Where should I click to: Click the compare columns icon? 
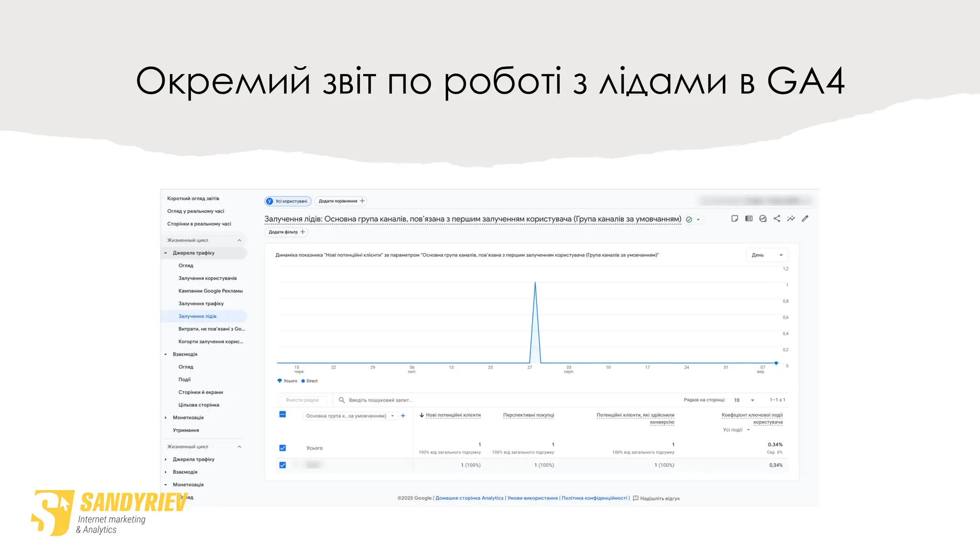point(749,219)
